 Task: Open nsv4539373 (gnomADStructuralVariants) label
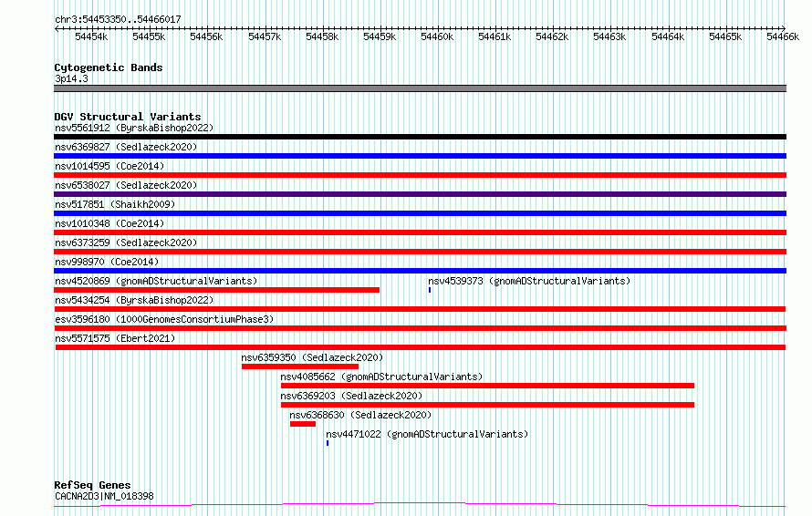(529, 281)
